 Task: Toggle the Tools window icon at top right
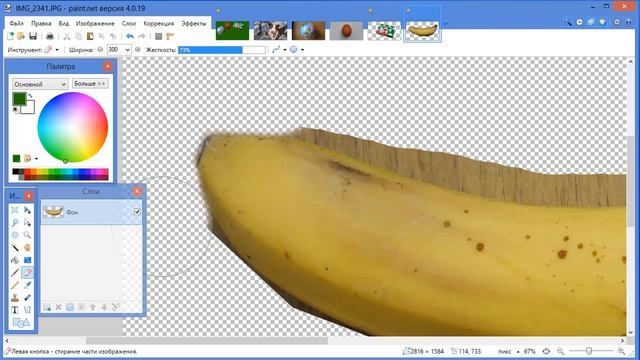[x=568, y=22]
